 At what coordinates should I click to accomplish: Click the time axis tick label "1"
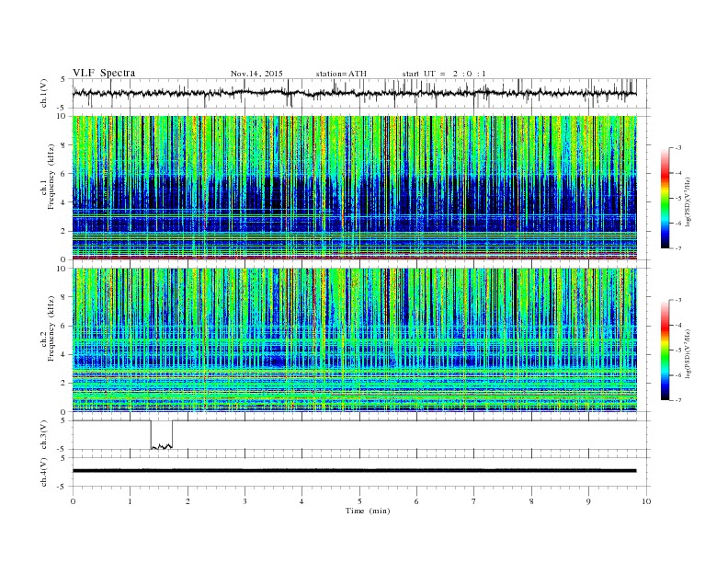pyautogui.click(x=130, y=501)
